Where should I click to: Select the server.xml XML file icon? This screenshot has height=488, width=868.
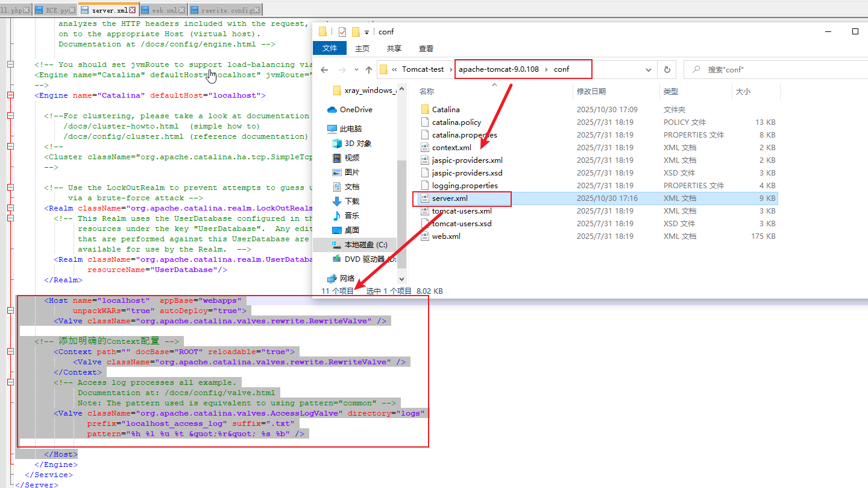tap(424, 198)
